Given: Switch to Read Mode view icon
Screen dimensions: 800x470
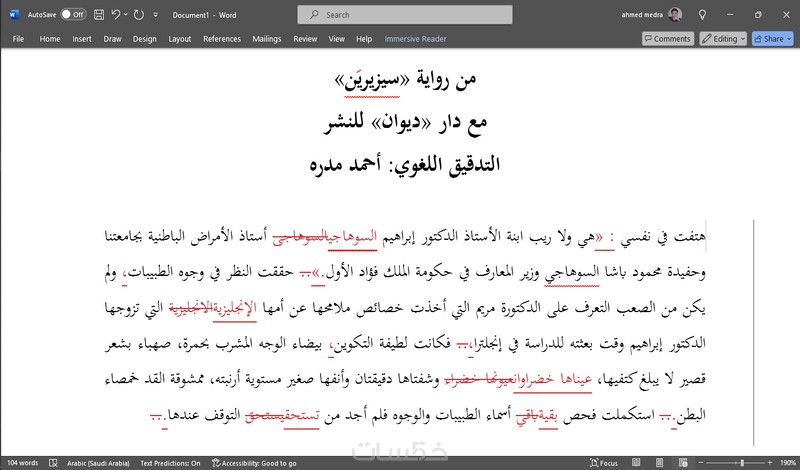Looking at the screenshot, I should click(x=636, y=463).
